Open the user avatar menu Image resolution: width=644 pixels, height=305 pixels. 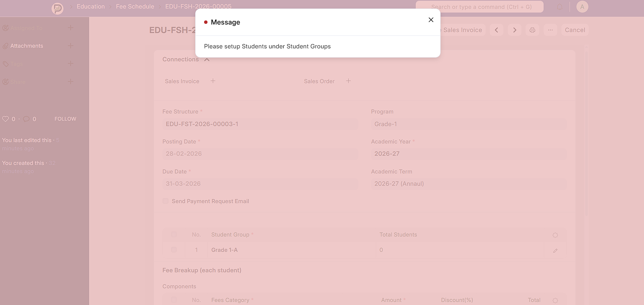point(582,7)
